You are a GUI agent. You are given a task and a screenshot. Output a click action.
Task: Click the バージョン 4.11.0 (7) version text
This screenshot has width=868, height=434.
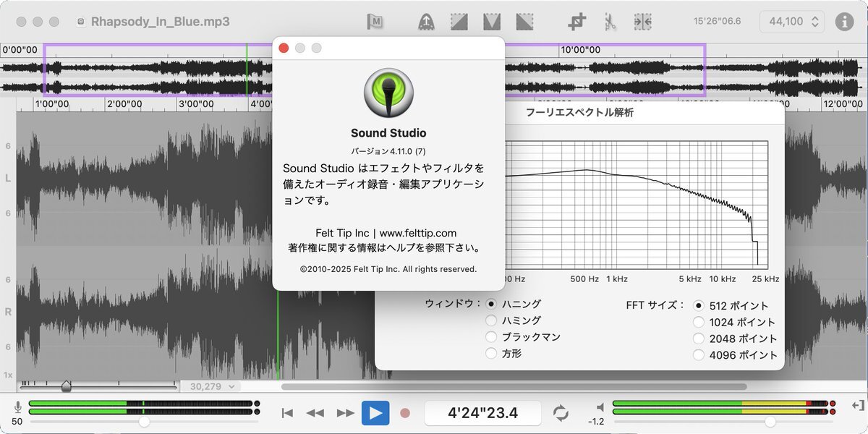(x=388, y=151)
